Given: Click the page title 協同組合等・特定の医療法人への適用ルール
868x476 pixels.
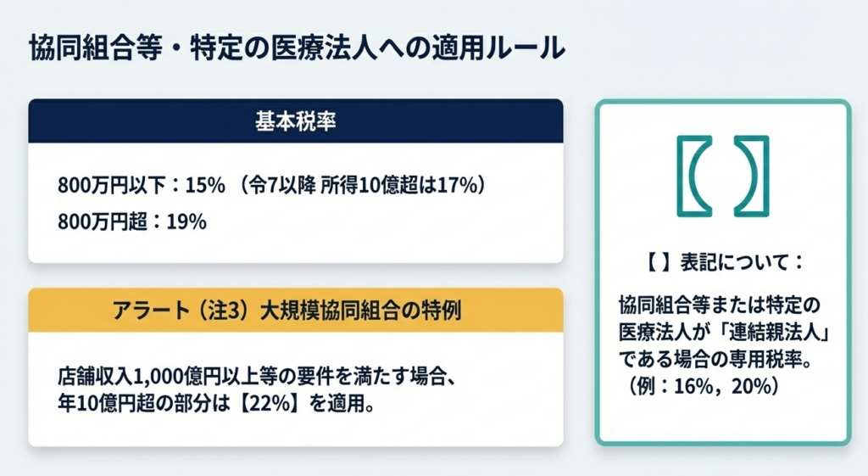Looking at the screenshot, I should [x=296, y=48].
